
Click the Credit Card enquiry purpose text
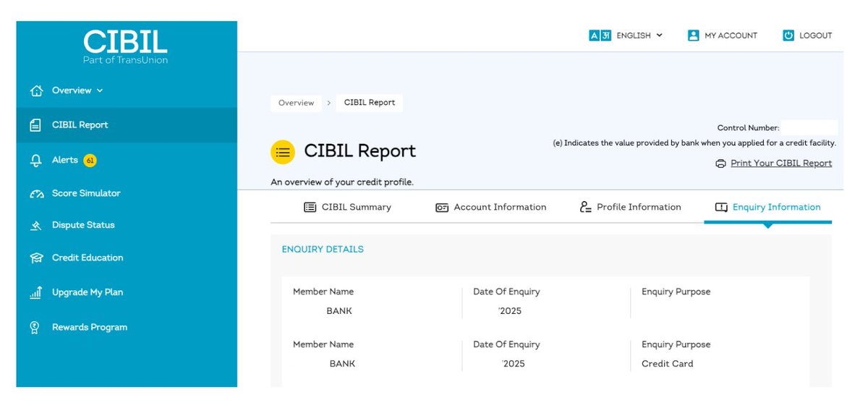pos(667,364)
